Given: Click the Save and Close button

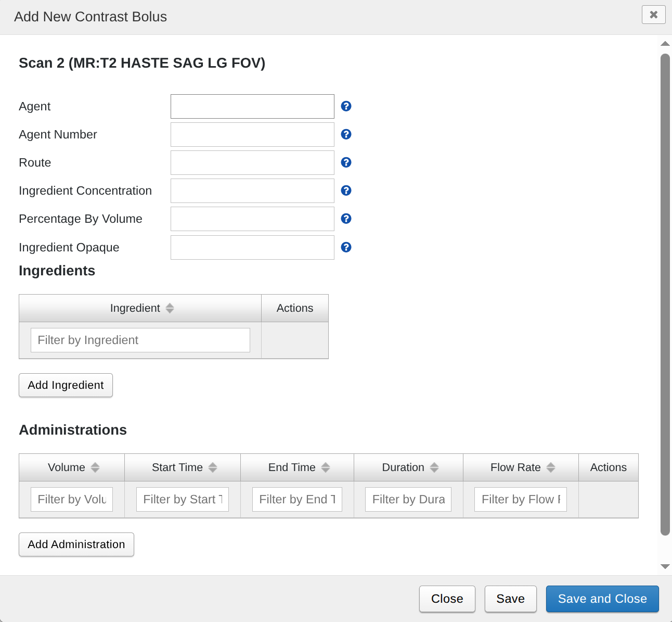Looking at the screenshot, I should [602, 599].
